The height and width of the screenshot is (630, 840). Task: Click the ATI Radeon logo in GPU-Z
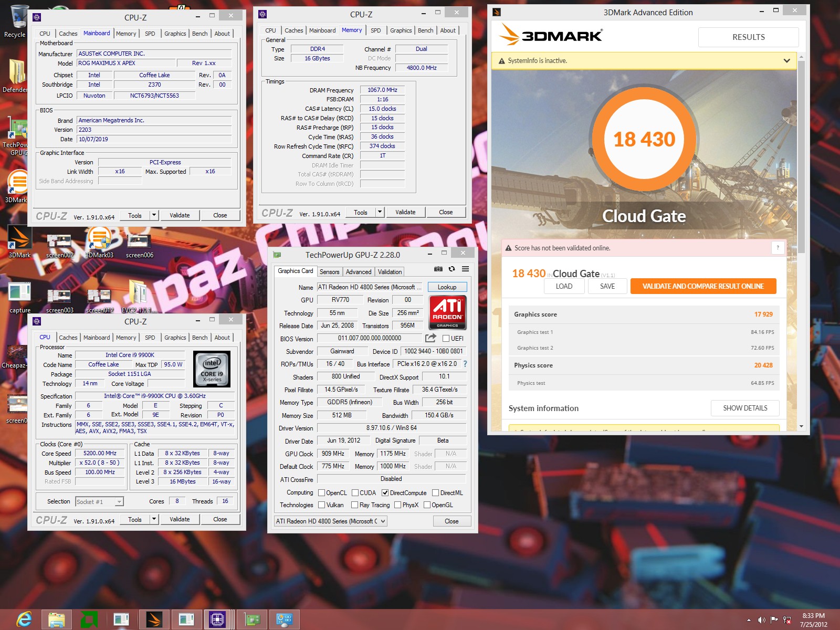click(447, 312)
